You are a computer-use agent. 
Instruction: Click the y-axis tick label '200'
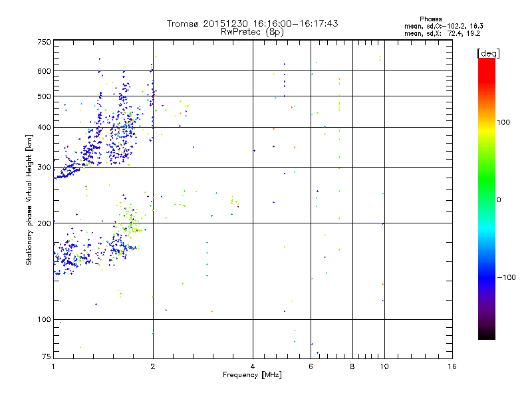(44, 223)
